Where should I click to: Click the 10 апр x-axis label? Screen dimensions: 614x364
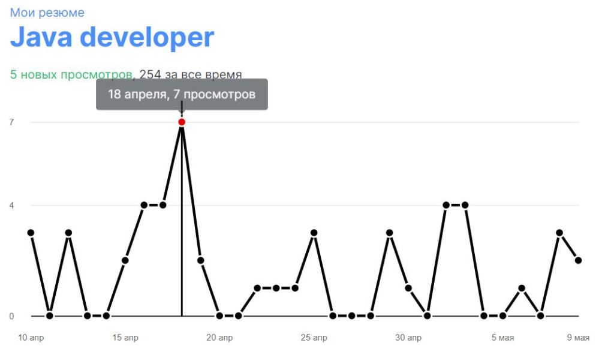tap(31, 338)
